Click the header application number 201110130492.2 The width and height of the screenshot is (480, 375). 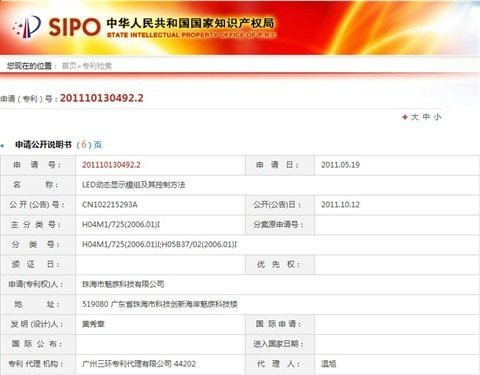click(102, 98)
